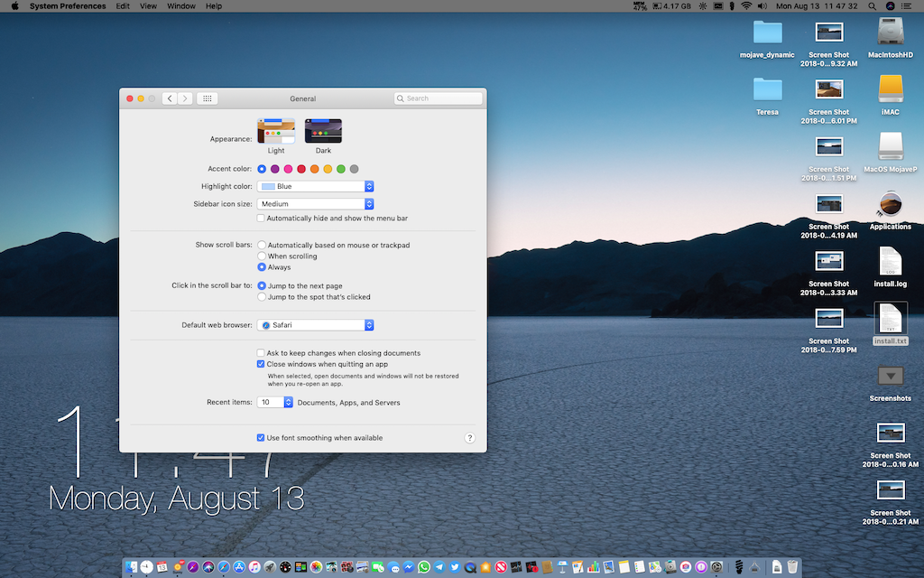Open the Edit menu
The image size is (924, 578).
click(x=122, y=6)
